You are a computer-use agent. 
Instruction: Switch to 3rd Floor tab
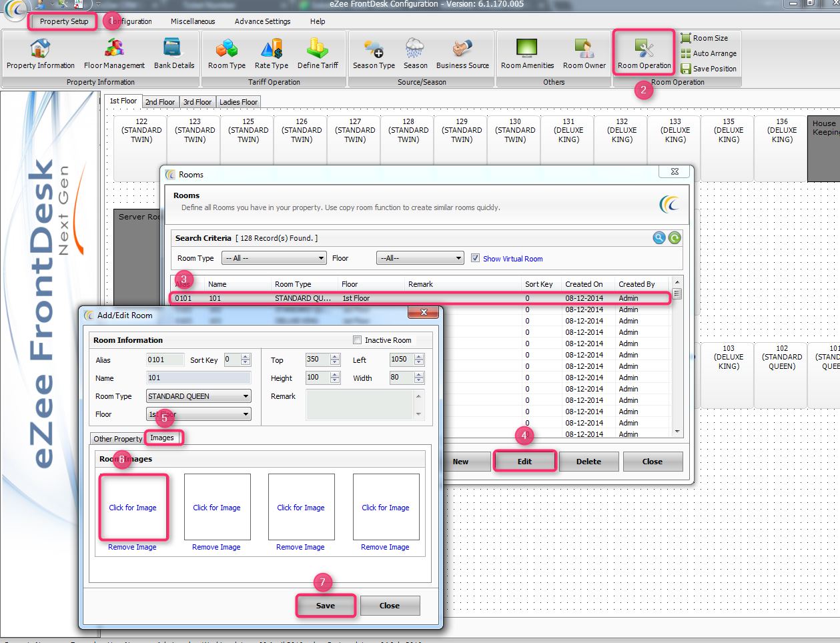(197, 102)
